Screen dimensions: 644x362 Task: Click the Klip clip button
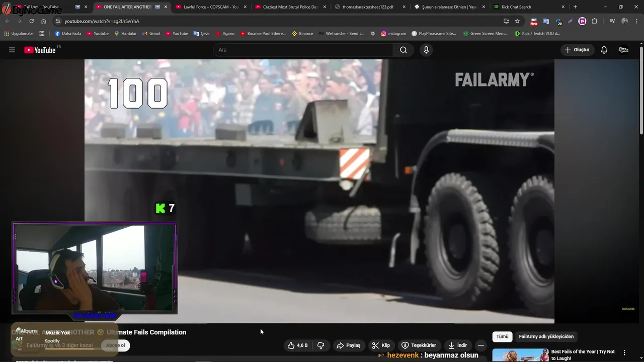(381, 345)
